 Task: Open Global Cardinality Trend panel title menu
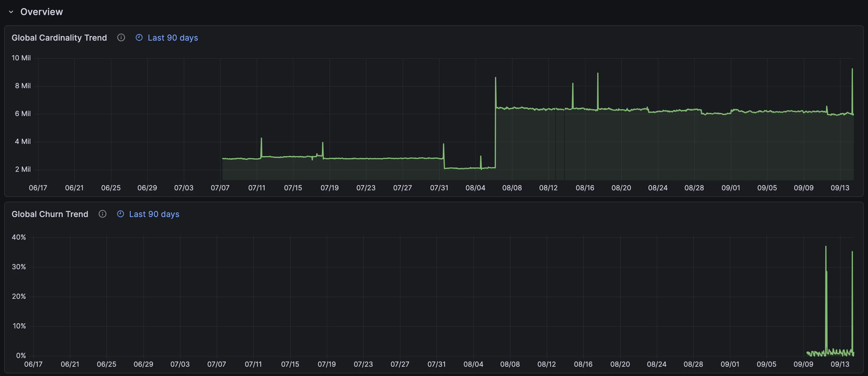(x=59, y=38)
